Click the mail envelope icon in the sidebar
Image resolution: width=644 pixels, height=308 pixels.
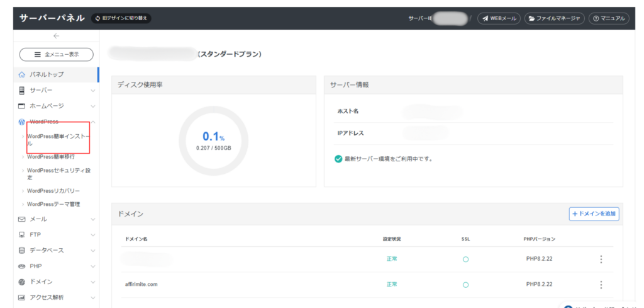click(22, 219)
